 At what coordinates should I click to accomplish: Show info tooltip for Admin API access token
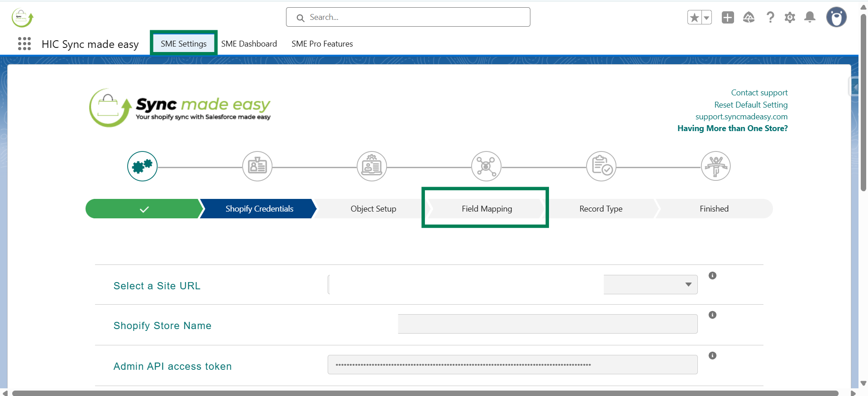pyautogui.click(x=712, y=356)
